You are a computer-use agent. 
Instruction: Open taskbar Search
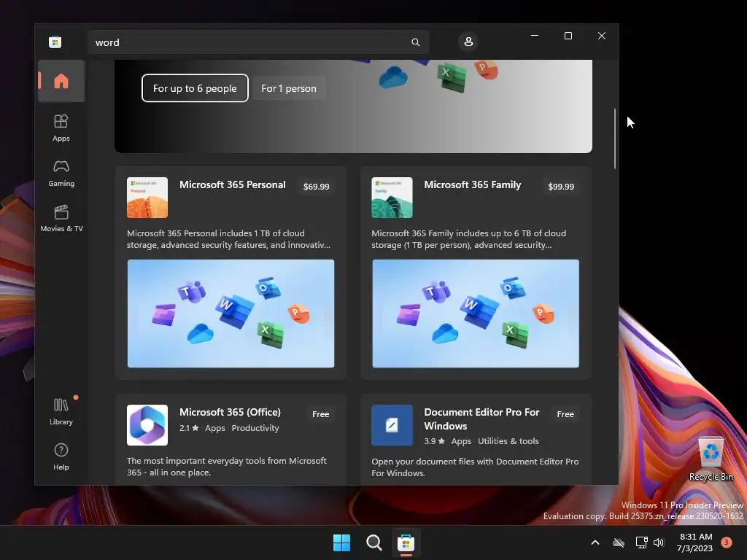coord(374,542)
